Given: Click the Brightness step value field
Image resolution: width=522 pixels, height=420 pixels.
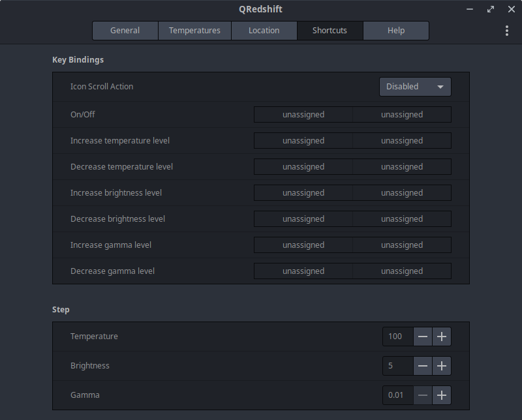Looking at the screenshot, I should (x=398, y=366).
